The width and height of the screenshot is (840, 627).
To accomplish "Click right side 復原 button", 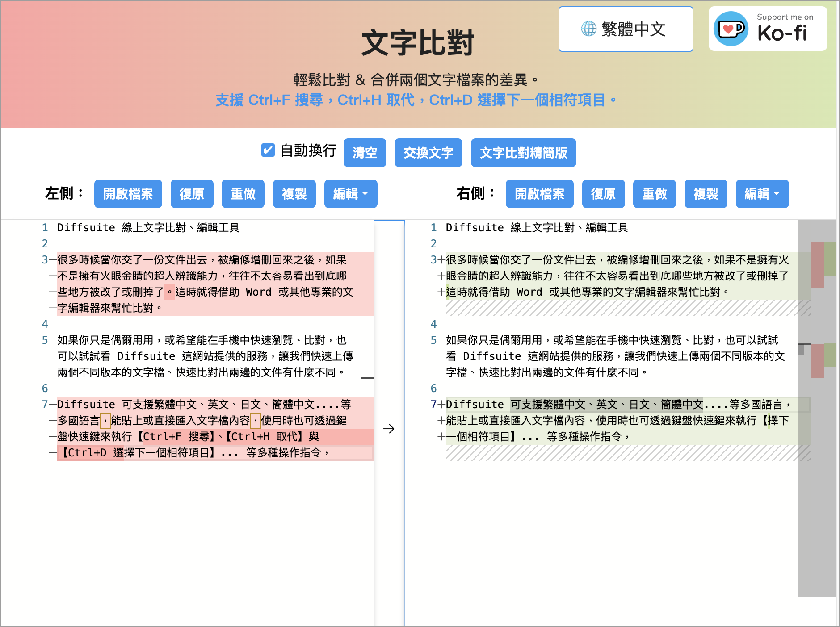I will point(603,194).
